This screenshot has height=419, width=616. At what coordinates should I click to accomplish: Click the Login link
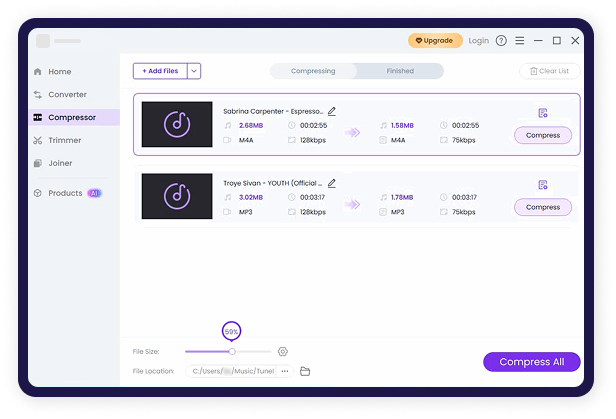point(479,41)
